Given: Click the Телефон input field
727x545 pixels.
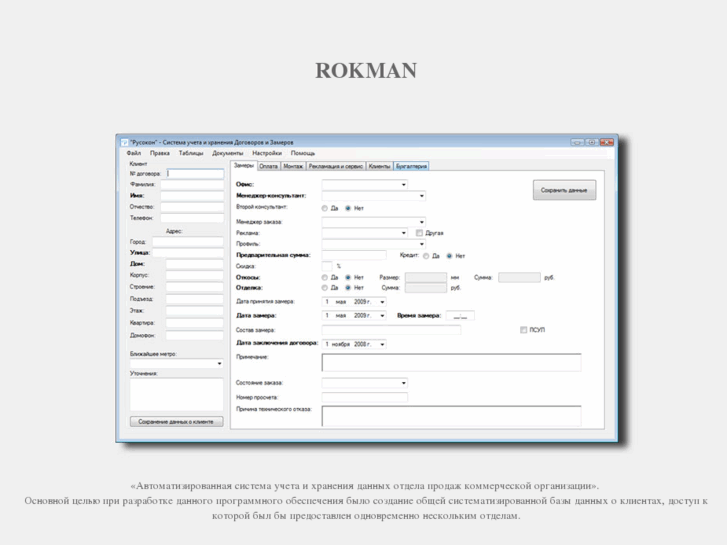Looking at the screenshot, I should (x=192, y=218).
